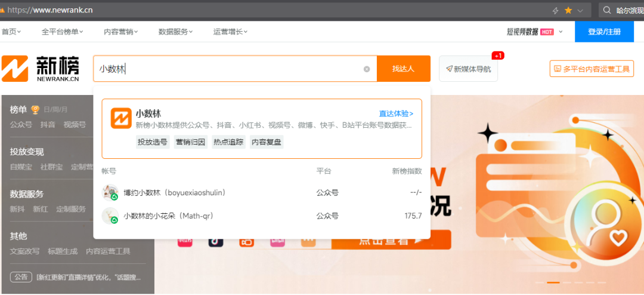This screenshot has height=295, width=644.
Task: Click the 视频号 link under 榜单
Action: 75,125
